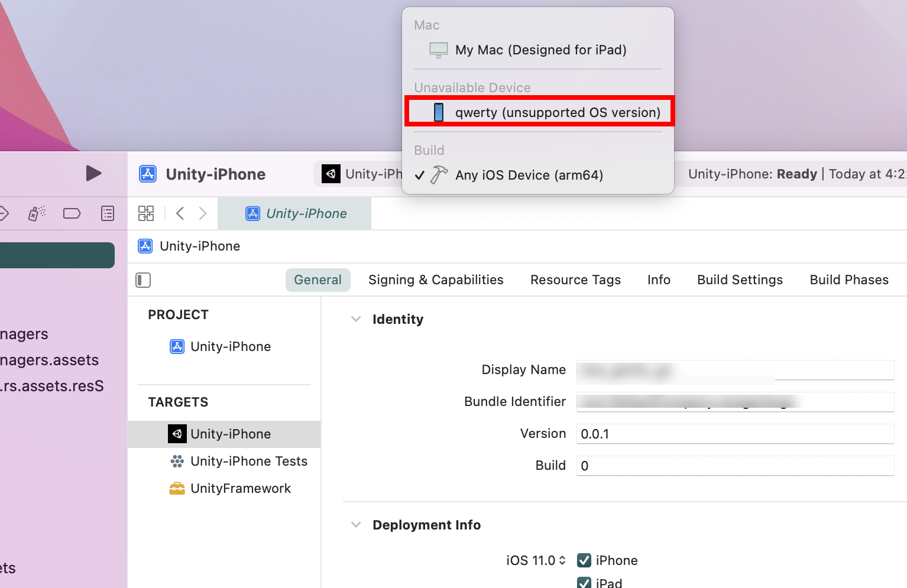907x588 pixels.
Task: Toggle the project and targets list sidebar
Action: point(143,280)
